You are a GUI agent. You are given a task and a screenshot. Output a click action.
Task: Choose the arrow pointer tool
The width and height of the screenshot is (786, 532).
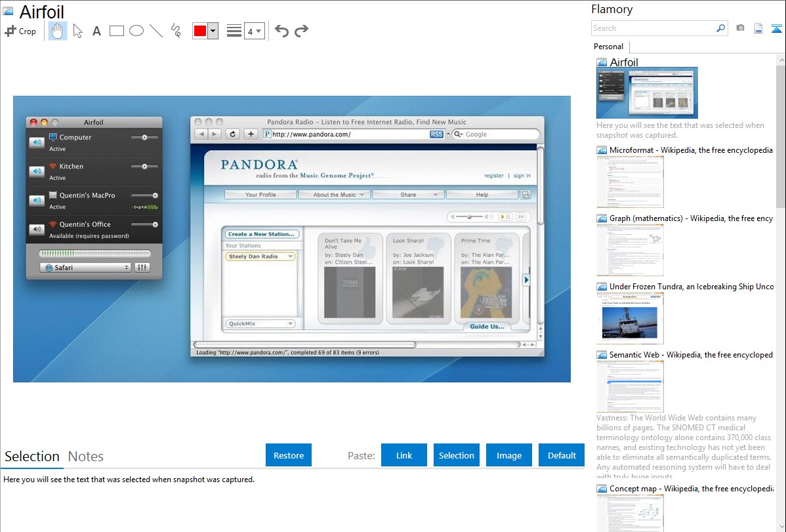[77, 31]
